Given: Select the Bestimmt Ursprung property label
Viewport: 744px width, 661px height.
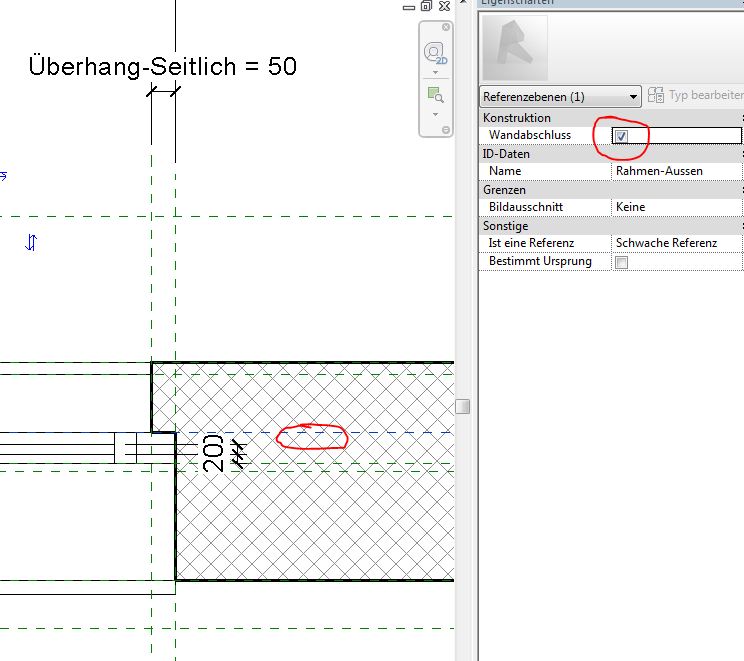Looking at the screenshot, I should pos(540,261).
